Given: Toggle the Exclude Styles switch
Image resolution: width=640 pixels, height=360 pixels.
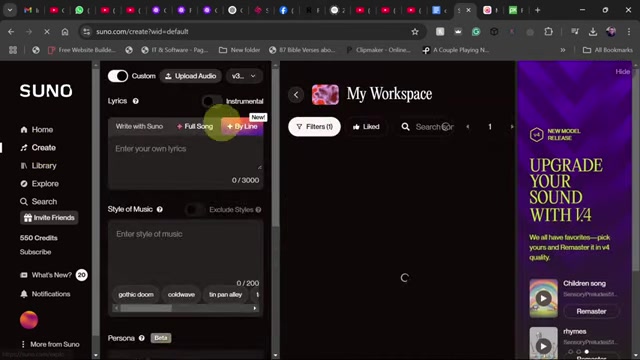Looking at the screenshot, I should point(195,209).
